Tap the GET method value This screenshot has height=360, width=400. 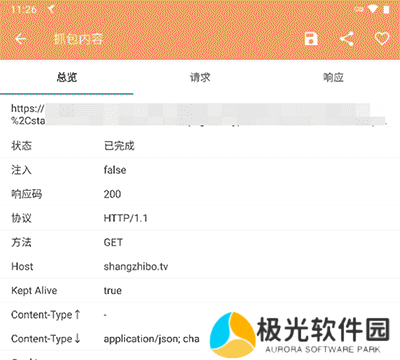tap(113, 242)
